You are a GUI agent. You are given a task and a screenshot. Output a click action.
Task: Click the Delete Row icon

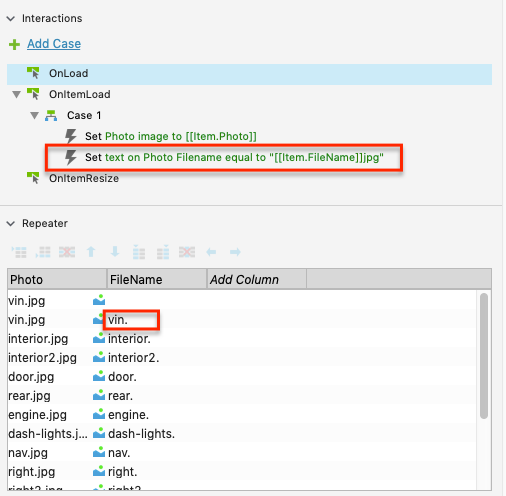coord(67,252)
